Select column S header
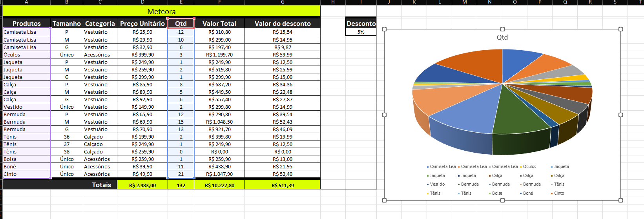644x219 pixels. (615, 2)
